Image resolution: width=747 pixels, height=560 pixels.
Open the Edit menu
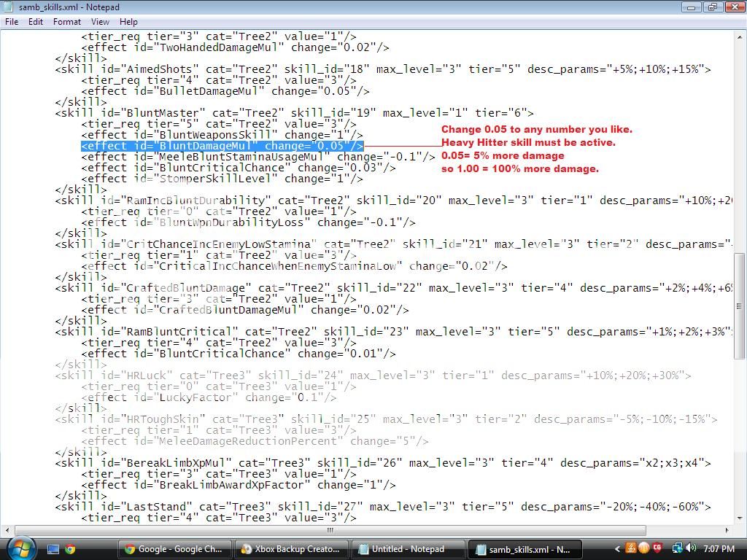pyautogui.click(x=36, y=22)
